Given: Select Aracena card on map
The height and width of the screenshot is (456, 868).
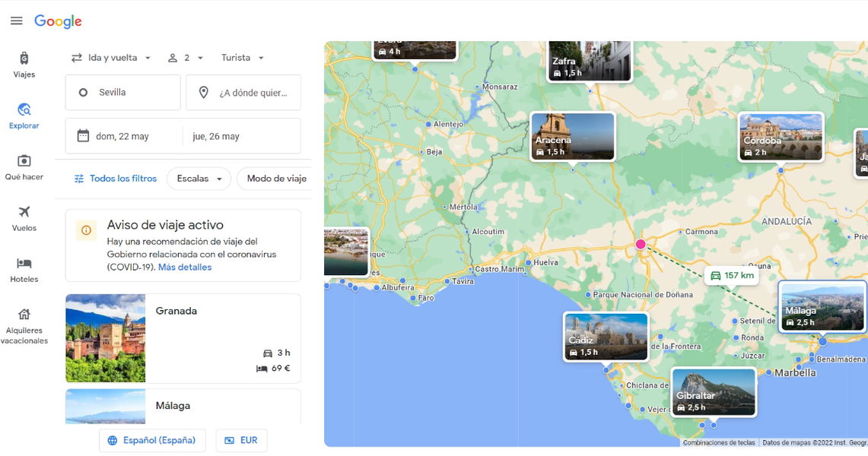Looking at the screenshot, I should (x=572, y=137).
